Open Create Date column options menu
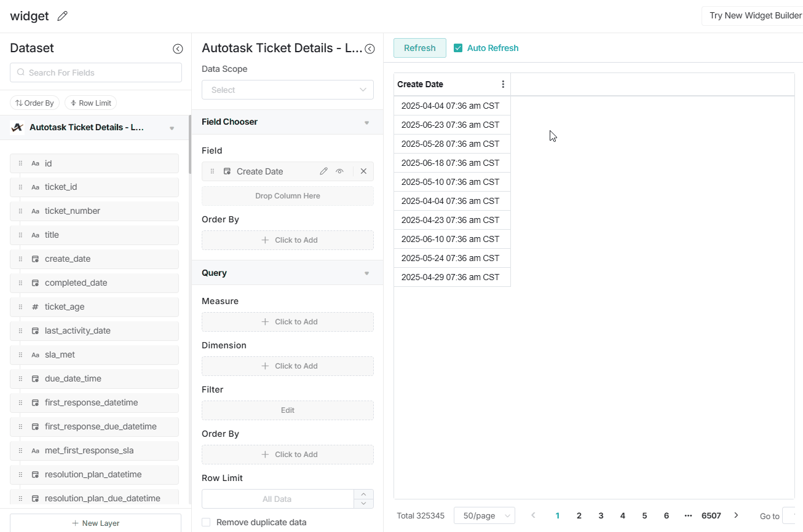 (503, 84)
